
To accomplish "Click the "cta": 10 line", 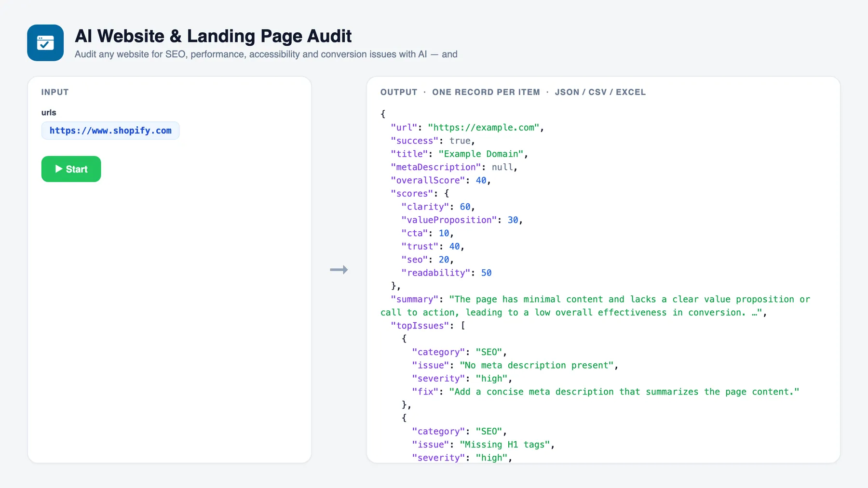I will (428, 233).
